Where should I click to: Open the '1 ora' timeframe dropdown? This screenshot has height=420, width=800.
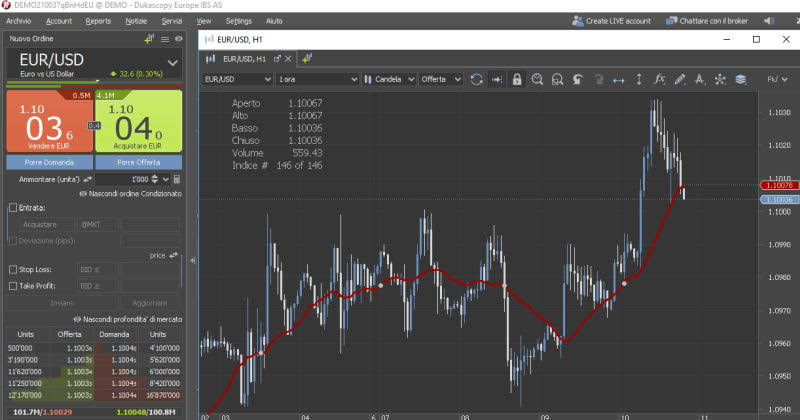[x=316, y=79]
